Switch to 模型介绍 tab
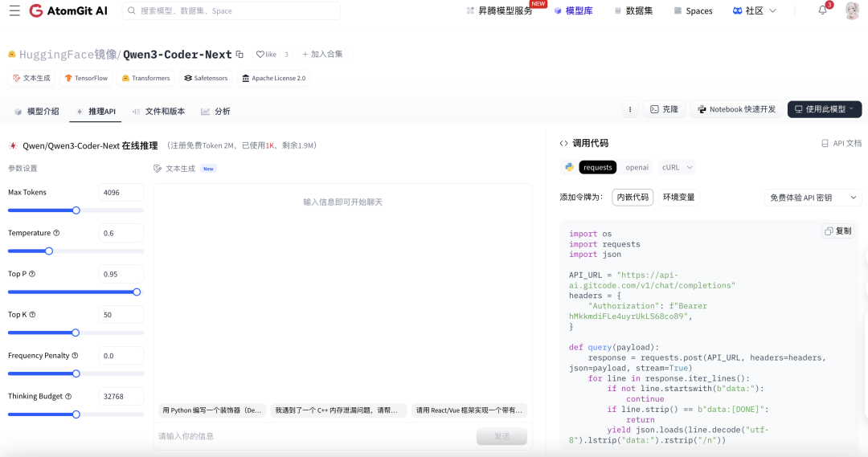Image resolution: width=868 pixels, height=457 pixels. pyautogui.click(x=36, y=111)
